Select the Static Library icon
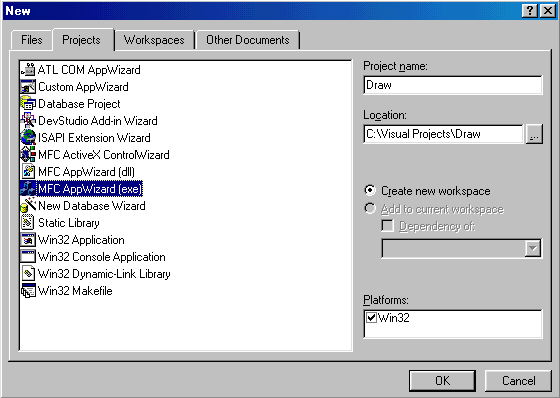The height and width of the screenshot is (398, 560). 28,223
